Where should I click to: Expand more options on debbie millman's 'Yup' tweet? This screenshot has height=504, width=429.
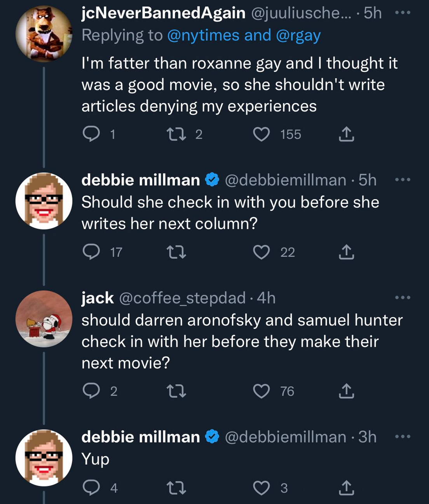[403, 437]
